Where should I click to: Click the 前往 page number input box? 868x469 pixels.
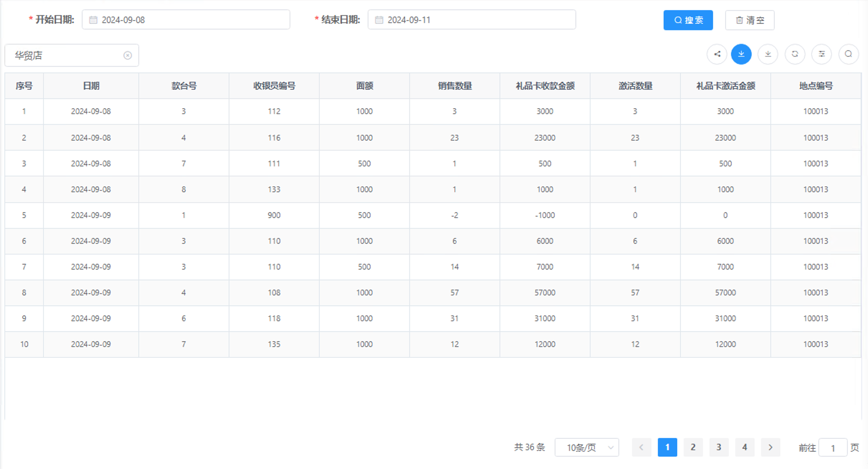pyautogui.click(x=833, y=447)
